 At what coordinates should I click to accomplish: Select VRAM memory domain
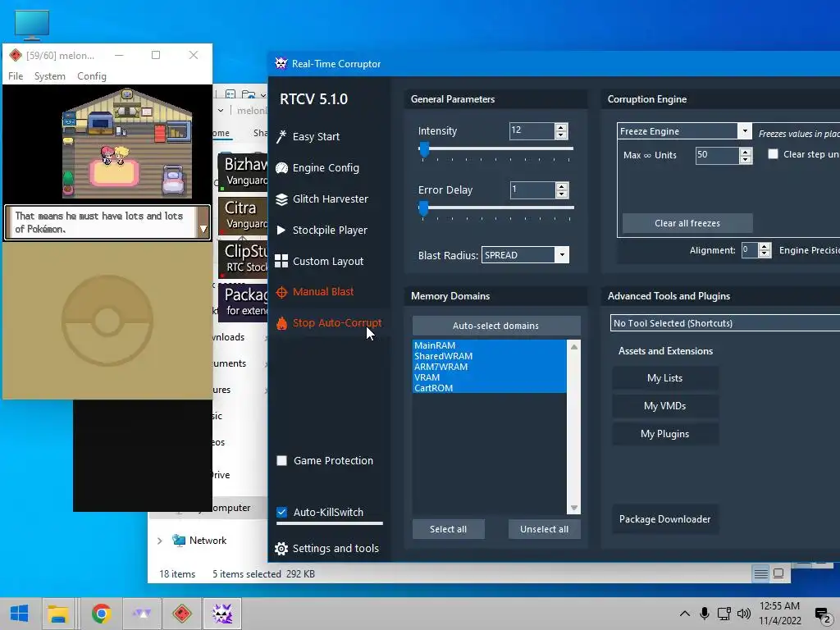pyautogui.click(x=489, y=377)
